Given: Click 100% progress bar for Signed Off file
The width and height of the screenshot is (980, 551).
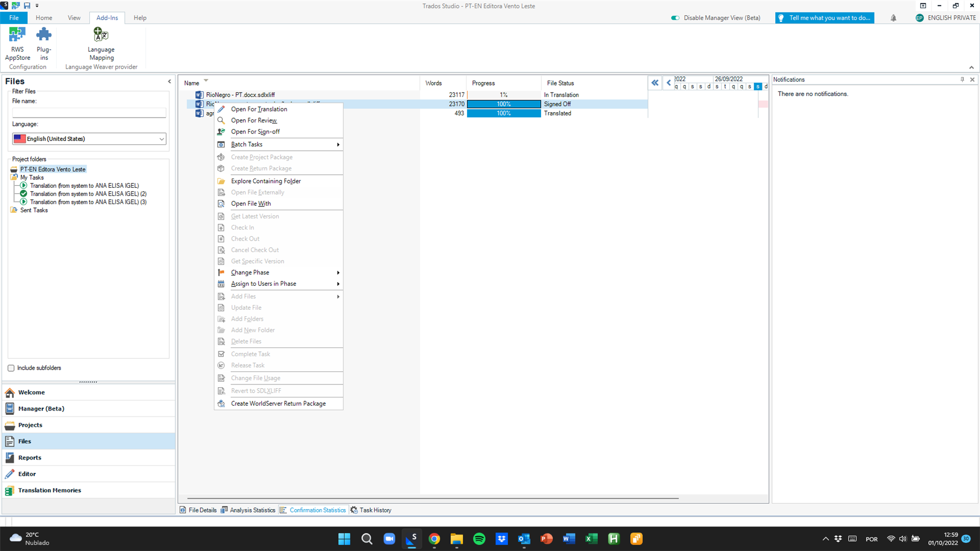Looking at the screenshot, I should coord(504,104).
